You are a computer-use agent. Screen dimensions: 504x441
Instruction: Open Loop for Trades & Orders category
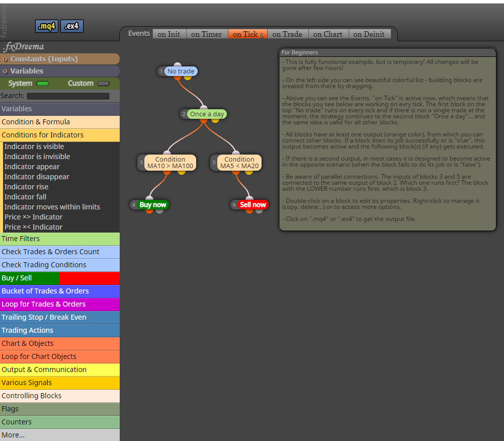click(60, 304)
